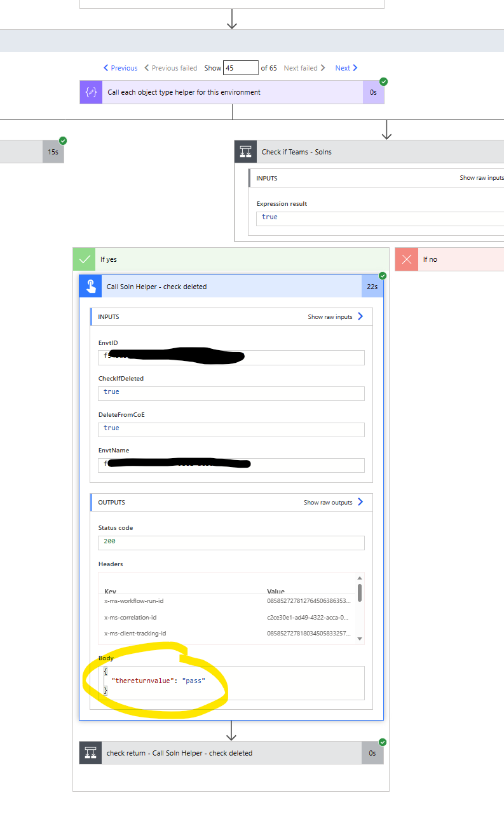Click the Show iteration number field
504x821 pixels.
pyautogui.click(x=241, y=68)
